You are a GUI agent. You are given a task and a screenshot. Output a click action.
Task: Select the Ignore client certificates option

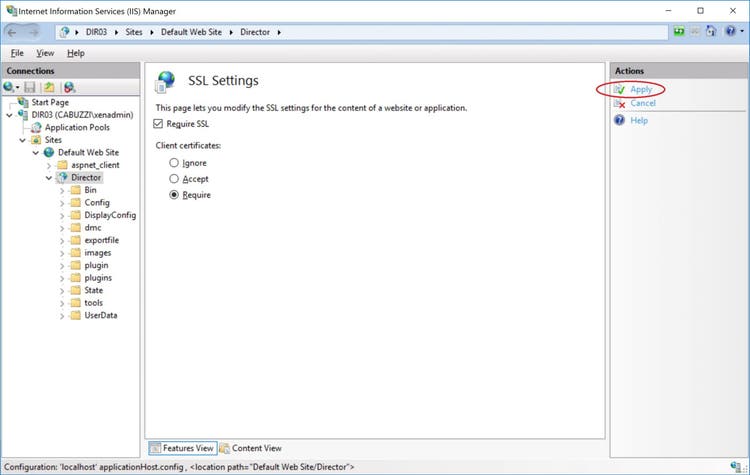pos(174,163)
